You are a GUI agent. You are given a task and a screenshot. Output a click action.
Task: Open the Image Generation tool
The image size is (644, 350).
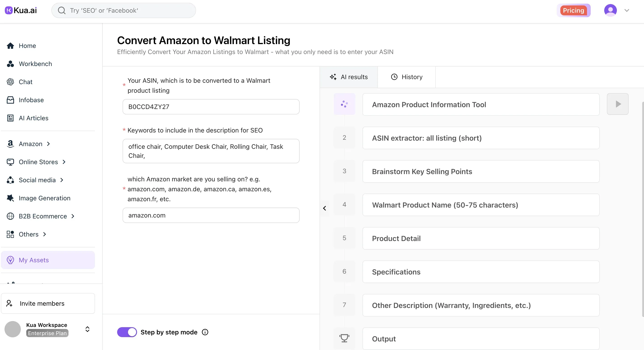pyautogui.click(x=44, y=198)
